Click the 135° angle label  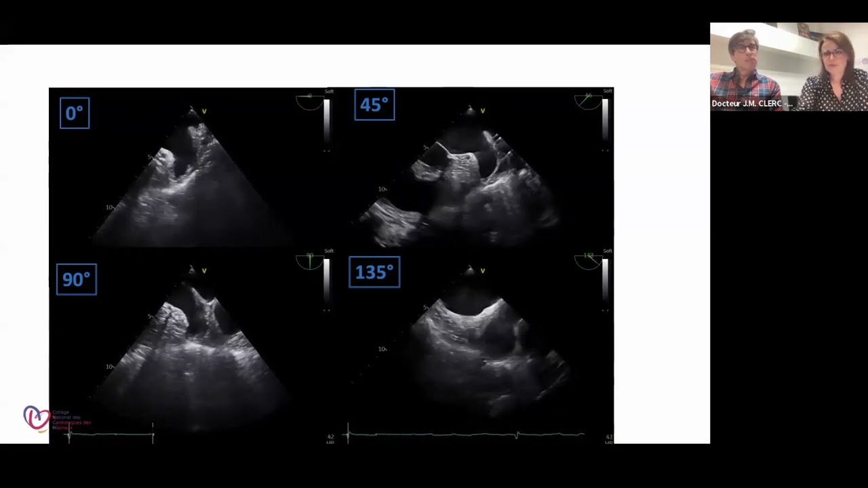(x=374, y=272)
